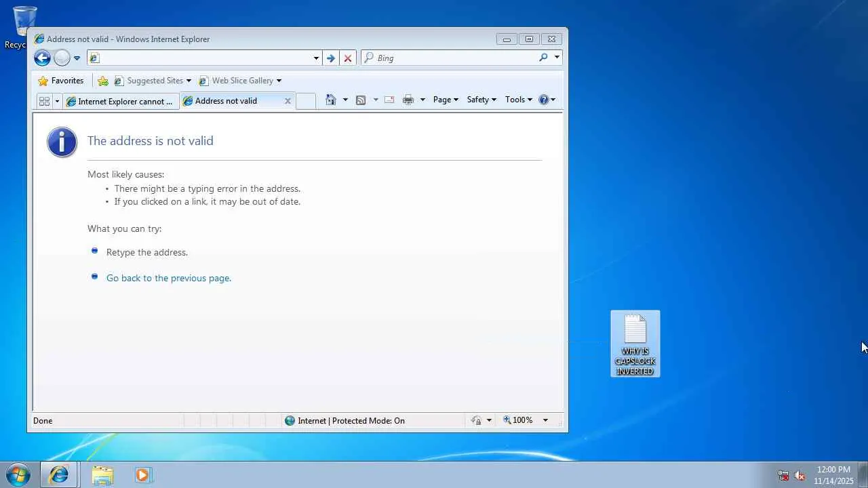
Task: Expand the address bar autocomplete dropdown
Action: pos(316,58)
